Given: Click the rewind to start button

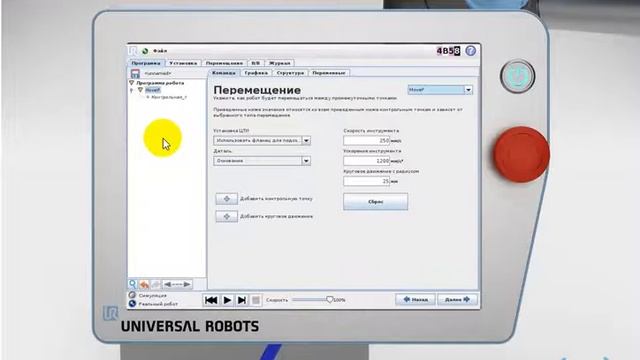Looking at the screenshot, I should (x=211, y=300).
